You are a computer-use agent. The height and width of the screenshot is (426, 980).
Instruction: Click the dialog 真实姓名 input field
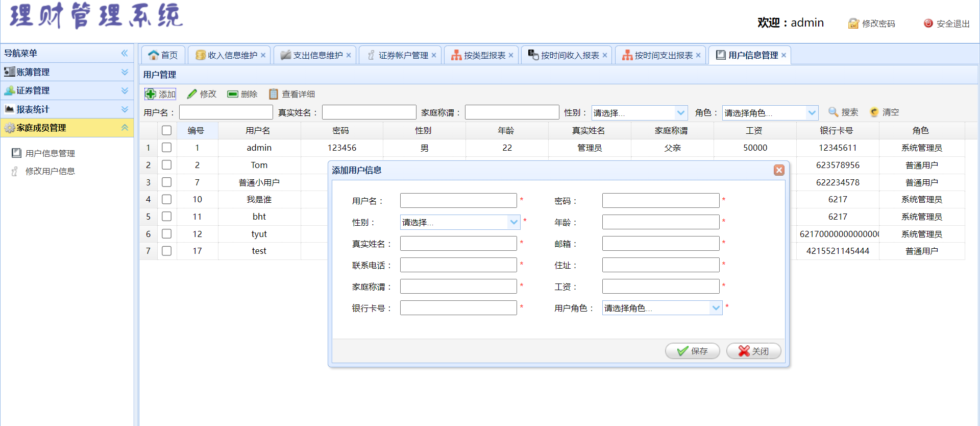pos(458,244)
